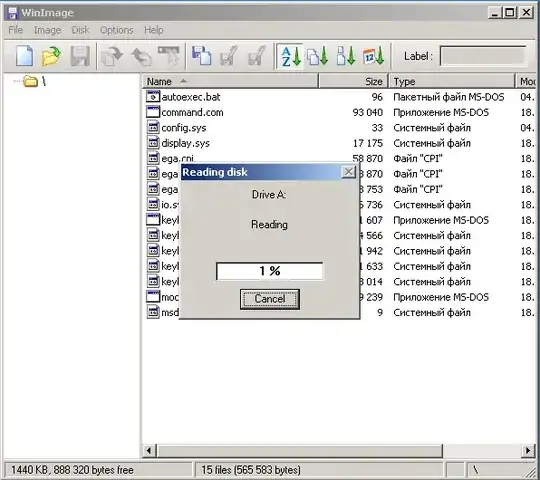
Task: Sort by the Name column header
Action: pos(230,82)
